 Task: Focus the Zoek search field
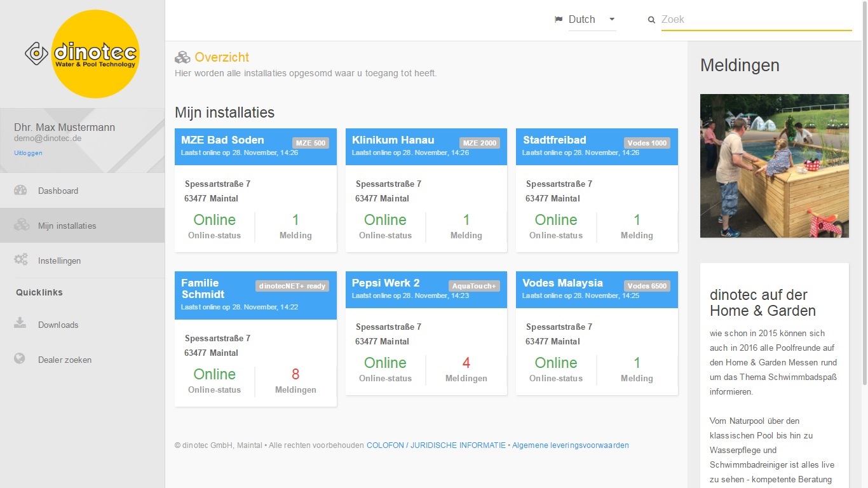click(756, 20)
